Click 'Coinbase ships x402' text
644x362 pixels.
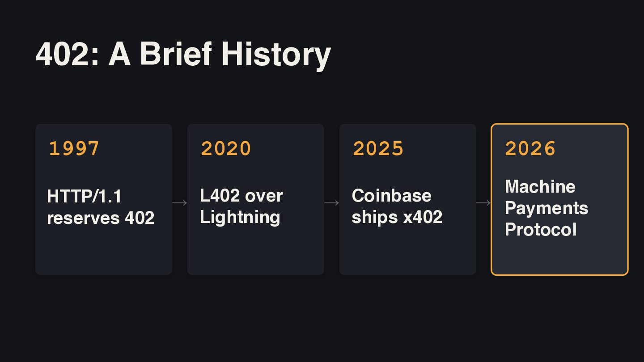tap(397, 206)
